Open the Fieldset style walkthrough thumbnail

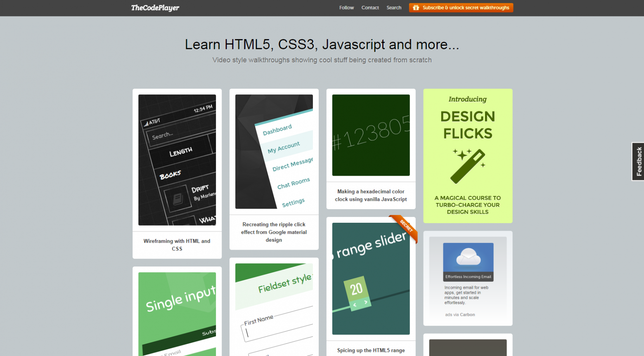point(274,310)
